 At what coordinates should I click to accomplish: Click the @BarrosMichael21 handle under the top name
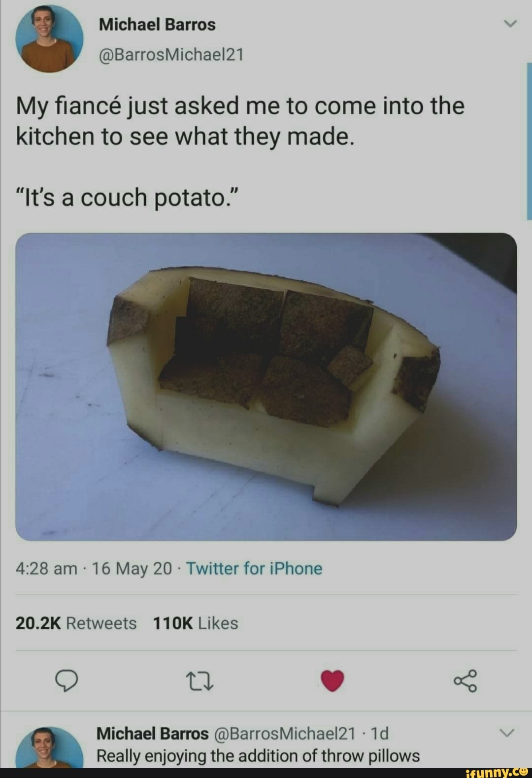171,54
